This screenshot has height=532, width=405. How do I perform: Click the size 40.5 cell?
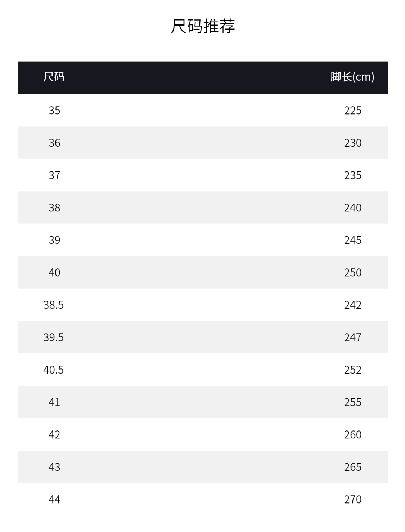tap(53, 370)
